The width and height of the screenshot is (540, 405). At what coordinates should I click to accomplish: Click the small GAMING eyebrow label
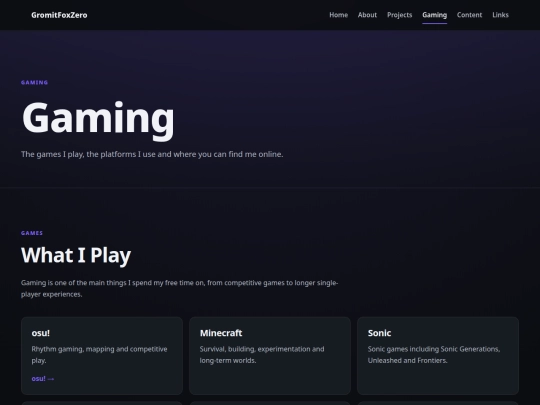34,83
